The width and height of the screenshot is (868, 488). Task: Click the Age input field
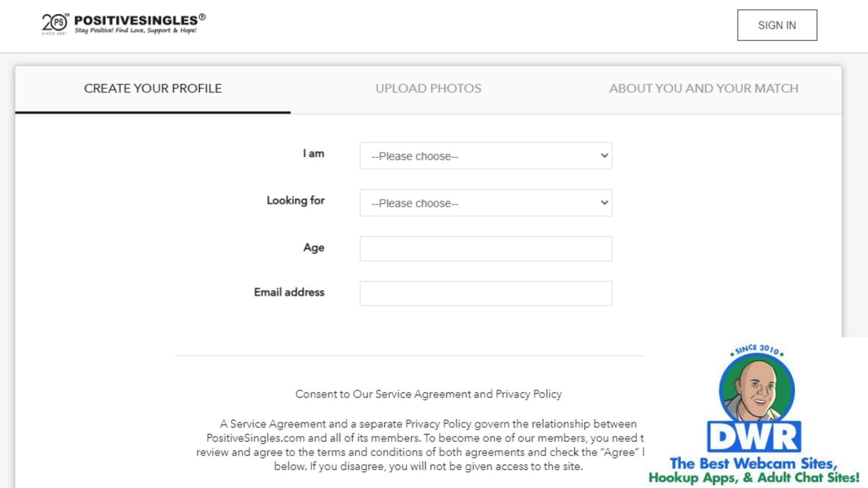pyautogui.click(x=485, y=249)
